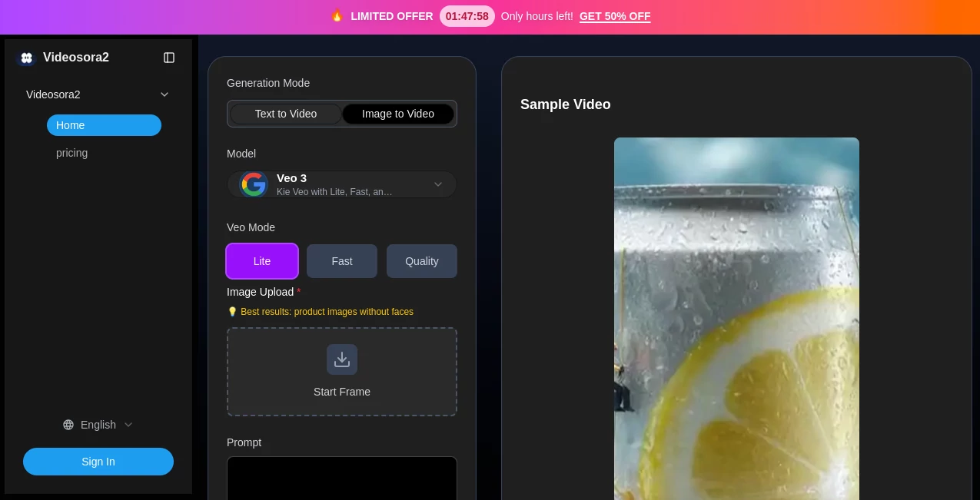Click the Prompt label
This screenshot has height=500, width=980.
pyautogui.click(x=244, y=442)
